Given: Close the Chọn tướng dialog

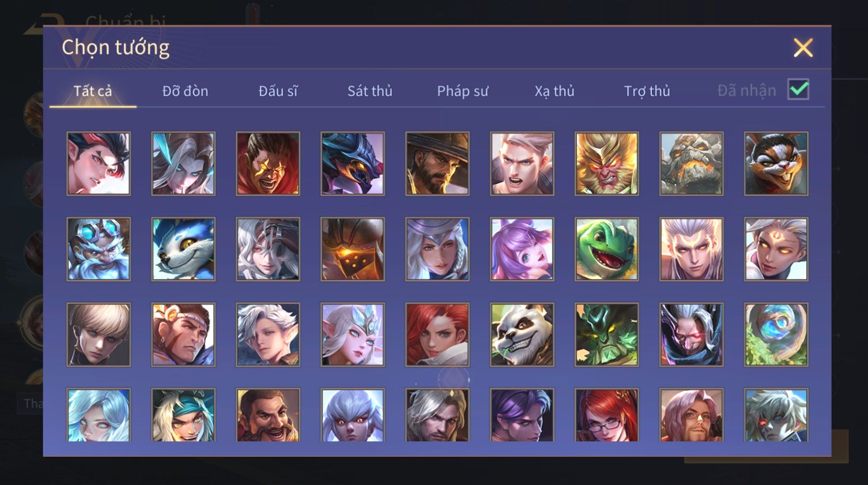Looking at the screenshot, I should tap(803, 48).
